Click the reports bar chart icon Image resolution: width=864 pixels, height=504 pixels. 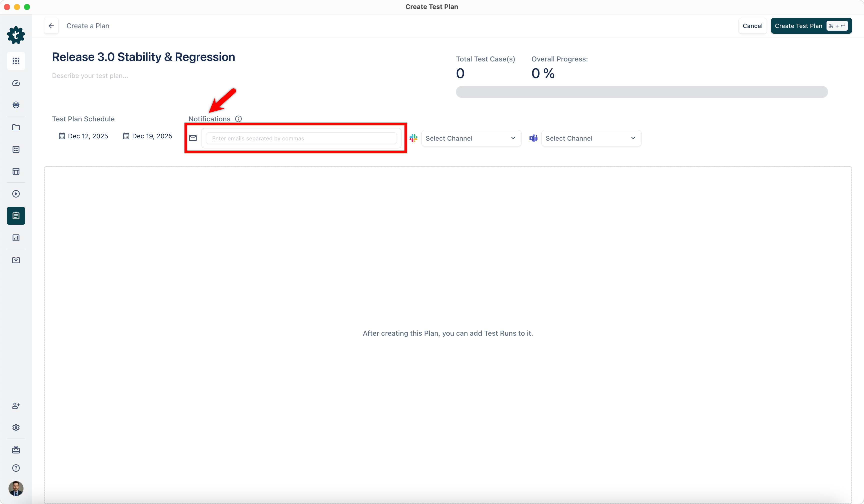[x=16, y=238]
